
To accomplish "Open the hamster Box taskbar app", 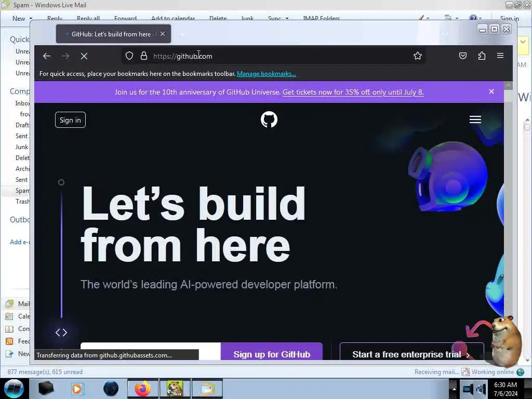I will coord(175,389).
